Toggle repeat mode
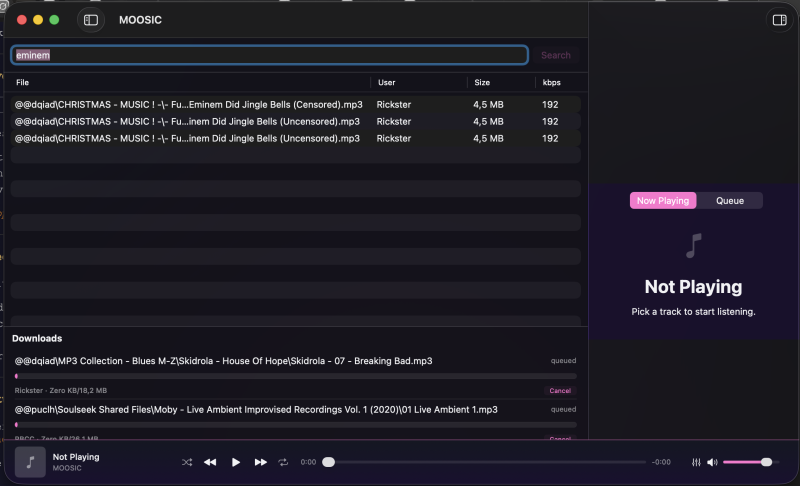This screenshot has height=486, width=800. (283, 462)
